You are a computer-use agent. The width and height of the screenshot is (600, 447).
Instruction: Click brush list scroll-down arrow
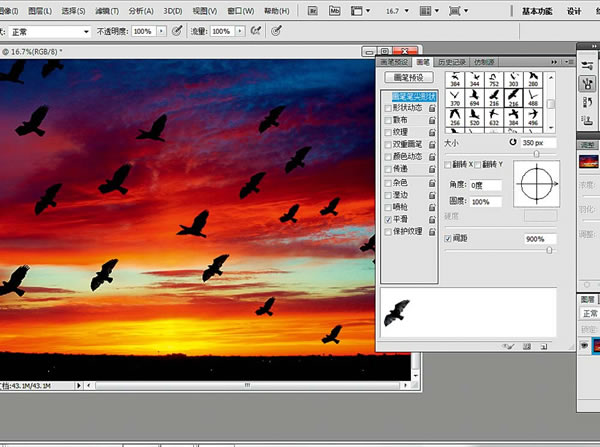(x=551, y=128)
